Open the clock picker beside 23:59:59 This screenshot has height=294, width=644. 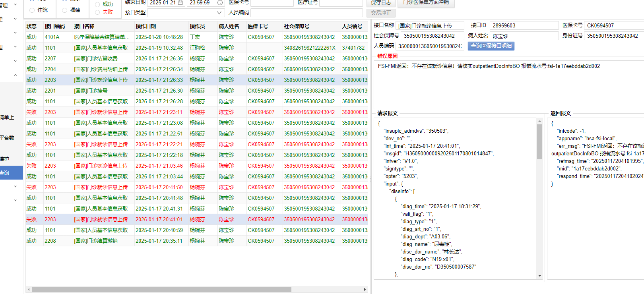[x=220, y=3]
